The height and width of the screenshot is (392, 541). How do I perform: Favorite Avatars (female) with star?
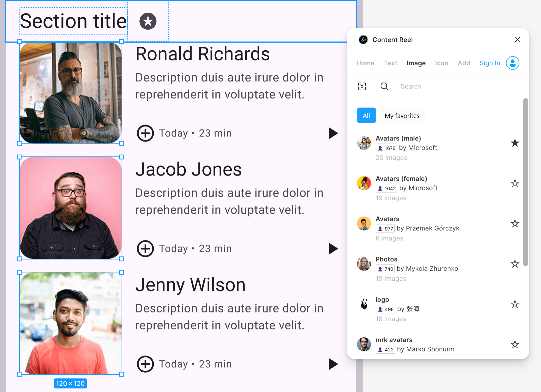point(515,183)
